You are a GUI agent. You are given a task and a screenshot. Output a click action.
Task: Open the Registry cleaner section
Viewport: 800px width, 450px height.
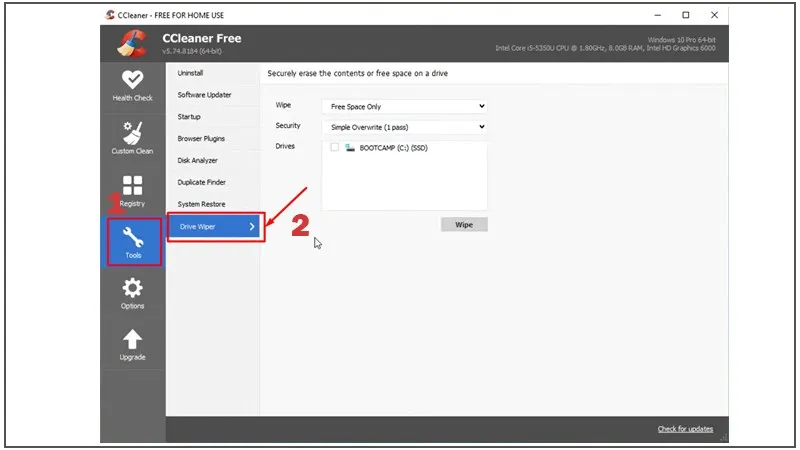pos(132,191)
